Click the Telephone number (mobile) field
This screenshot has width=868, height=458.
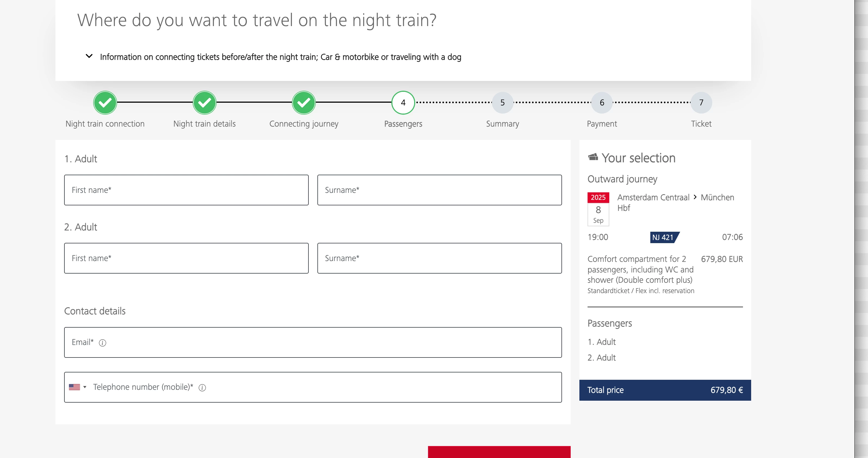pos(337,387)
